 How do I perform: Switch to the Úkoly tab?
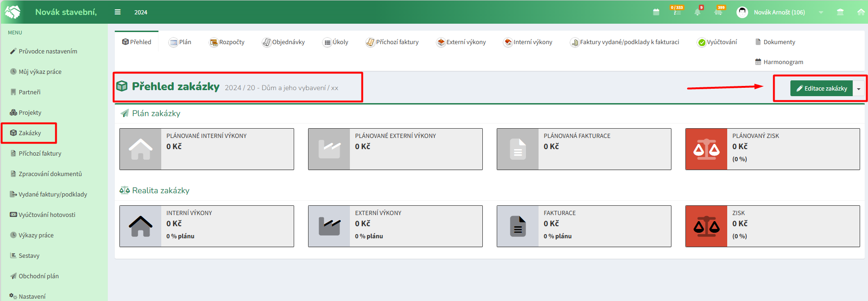pyautogui.click(x=336, y=42)
